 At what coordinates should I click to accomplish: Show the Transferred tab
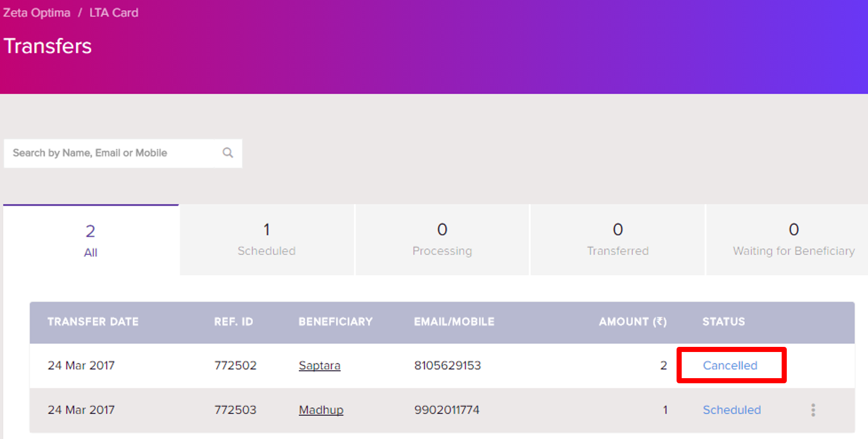point(617,240)
